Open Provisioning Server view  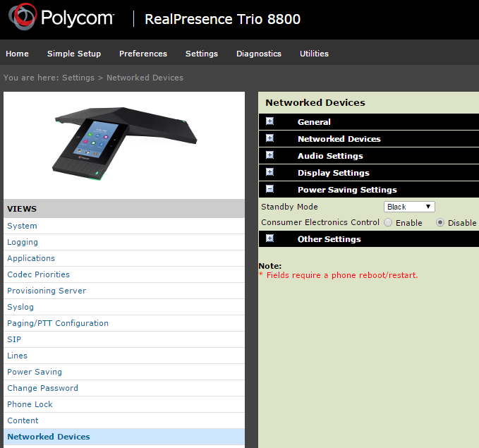pos(124,291)
